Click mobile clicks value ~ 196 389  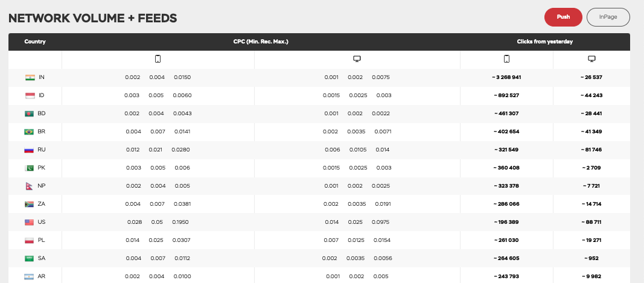tap(506, 222)
